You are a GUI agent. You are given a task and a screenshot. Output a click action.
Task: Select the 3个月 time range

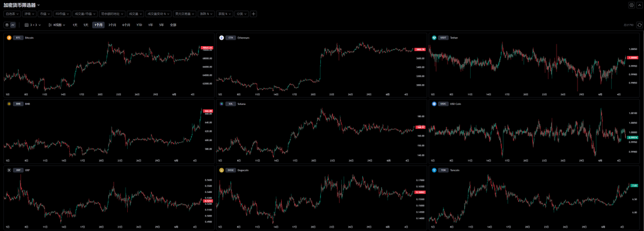coord(112,25)
